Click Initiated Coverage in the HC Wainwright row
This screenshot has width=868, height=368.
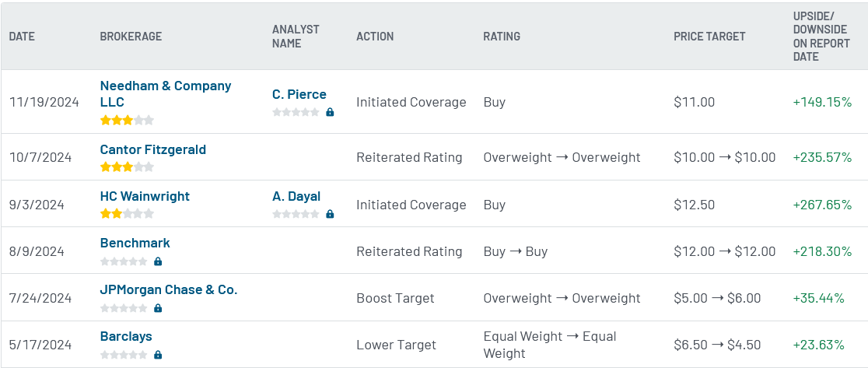pyautogui.click(x=411, y=205)
